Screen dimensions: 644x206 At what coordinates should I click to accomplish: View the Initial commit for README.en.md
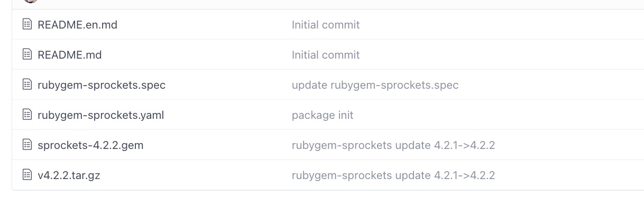point(326,25)
